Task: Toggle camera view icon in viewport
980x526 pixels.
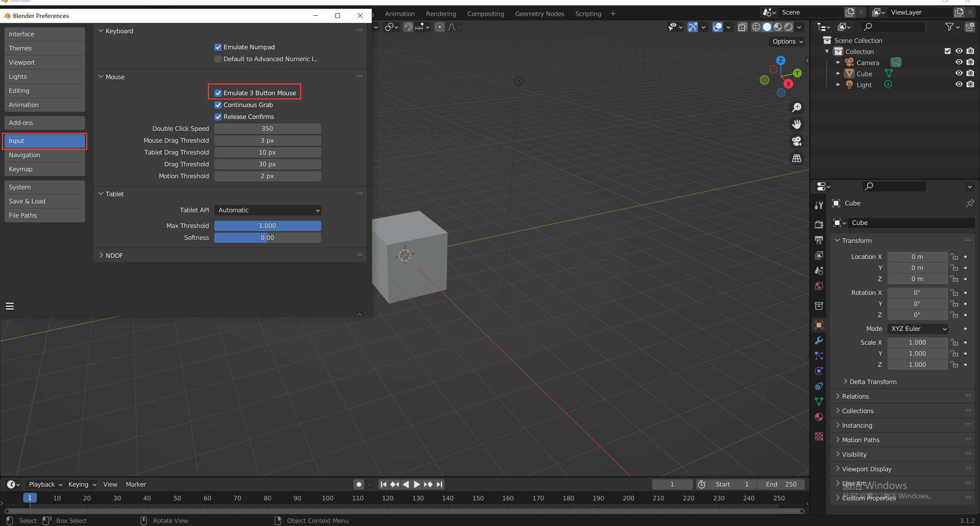Action: 797,141
